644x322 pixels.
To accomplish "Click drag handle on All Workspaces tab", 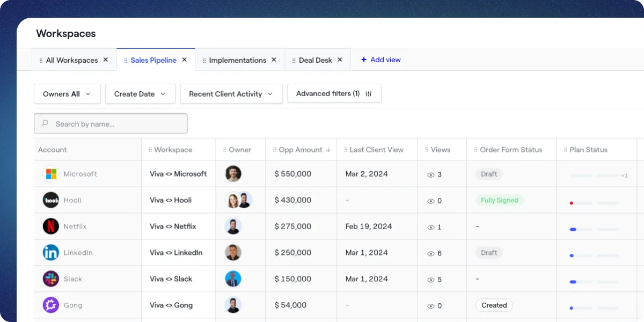I will (x=41, y=61).
